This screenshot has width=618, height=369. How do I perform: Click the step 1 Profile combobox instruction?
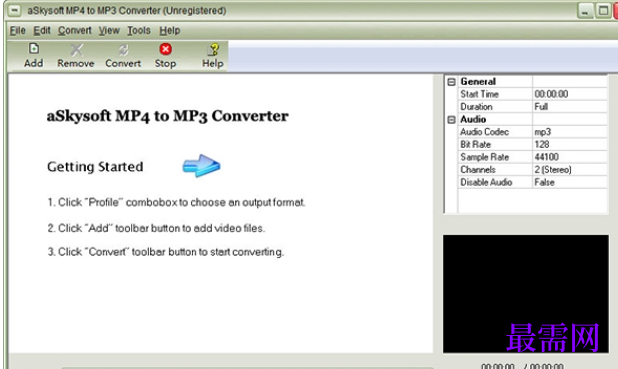pos(176,203)
